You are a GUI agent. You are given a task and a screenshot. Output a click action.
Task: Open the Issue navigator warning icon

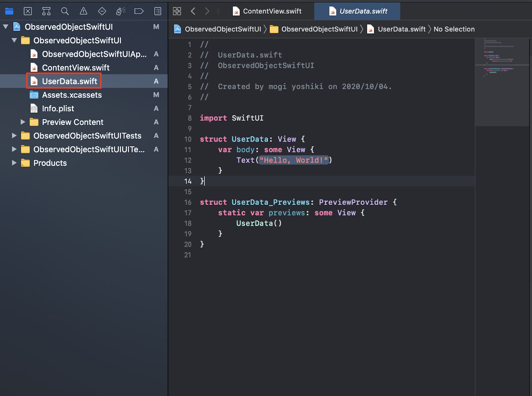pyautogui.click(x=83, y=11)
